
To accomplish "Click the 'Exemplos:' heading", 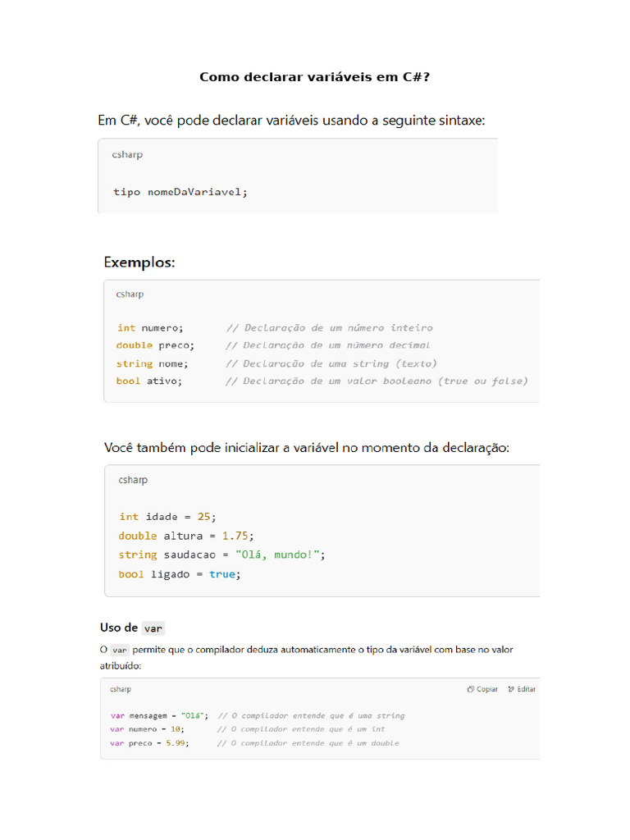I will tap(139, 262).
